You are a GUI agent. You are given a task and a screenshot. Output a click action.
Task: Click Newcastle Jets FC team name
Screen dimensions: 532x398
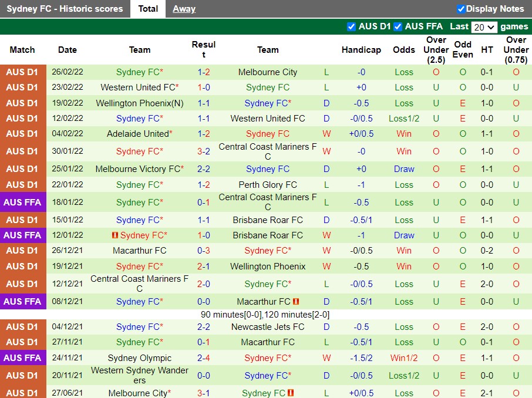(x=268, y=327)
